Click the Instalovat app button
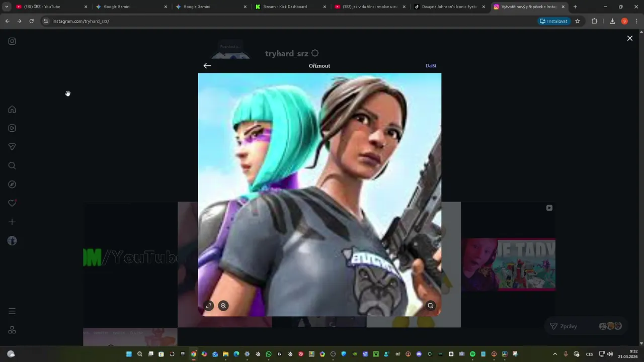644x362 pixels. point(554,21)
